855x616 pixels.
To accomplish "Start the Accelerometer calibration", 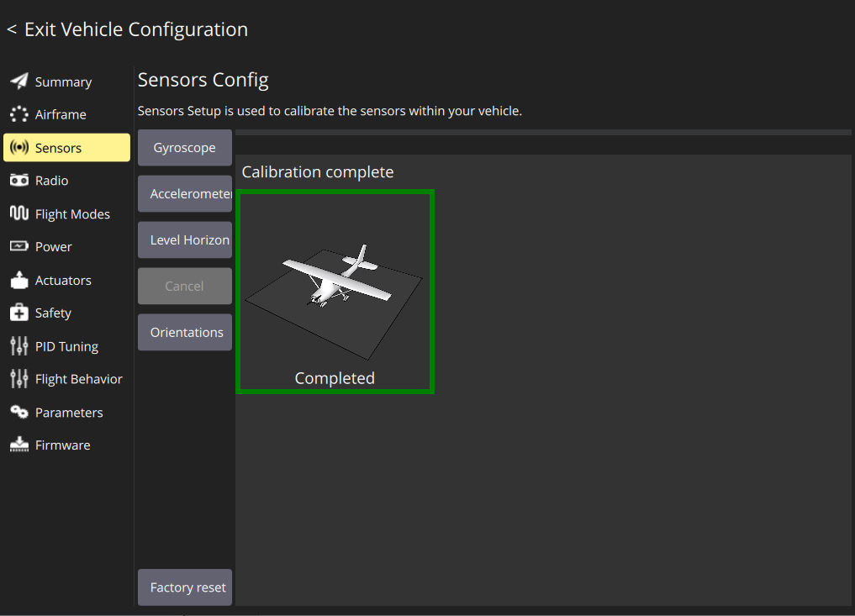I will point(184,193).
